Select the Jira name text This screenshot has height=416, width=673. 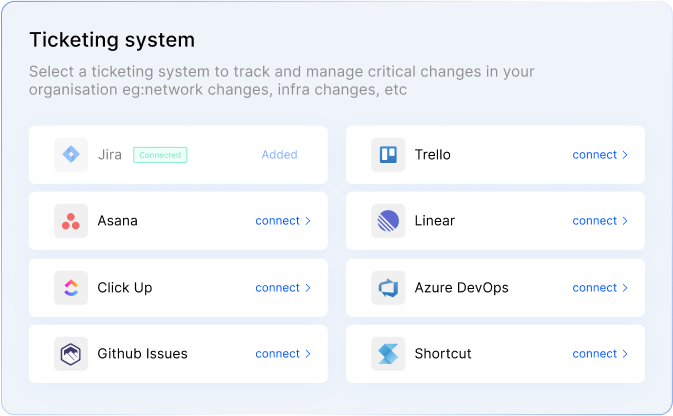pyautogui.click(x=110, y=155)
